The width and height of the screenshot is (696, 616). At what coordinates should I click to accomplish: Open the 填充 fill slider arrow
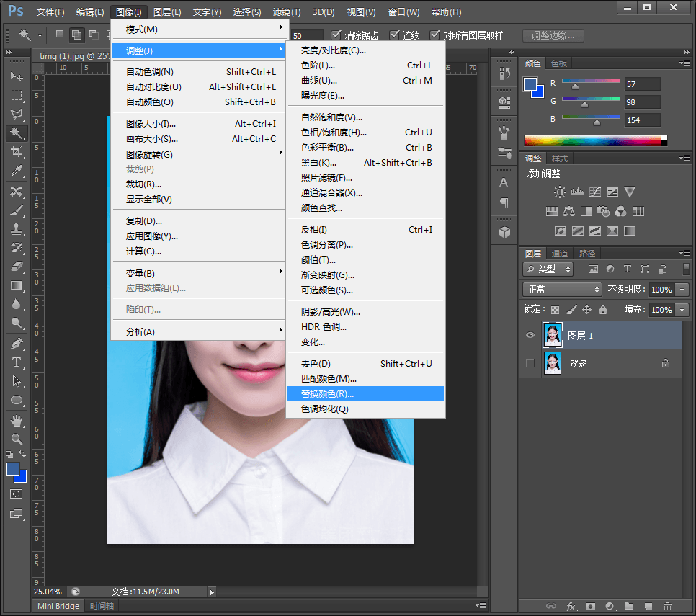point(682,310)
